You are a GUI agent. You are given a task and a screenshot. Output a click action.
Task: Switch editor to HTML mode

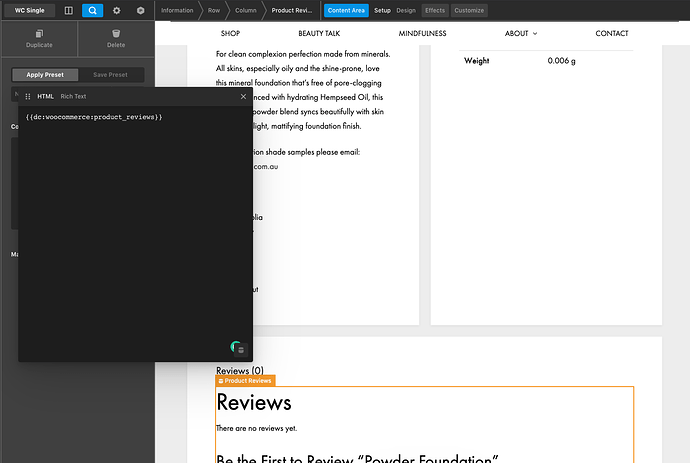click(x=45, y=96)
